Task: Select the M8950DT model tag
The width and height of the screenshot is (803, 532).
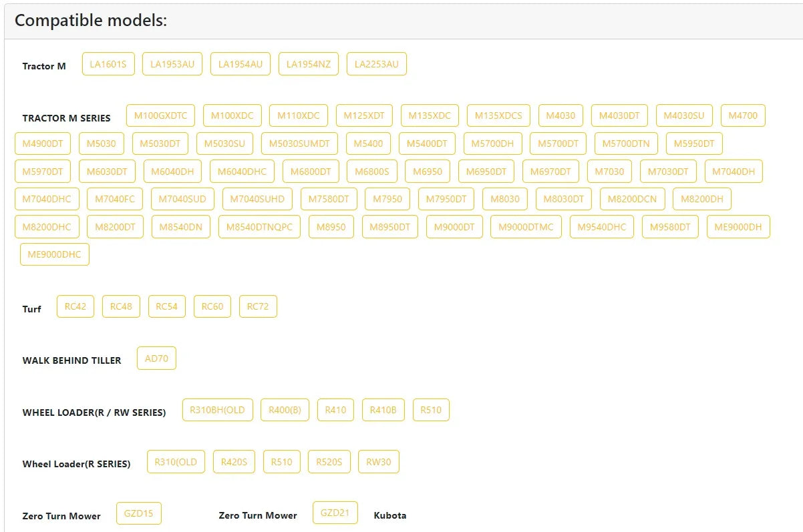Action: tap(390, 227)
